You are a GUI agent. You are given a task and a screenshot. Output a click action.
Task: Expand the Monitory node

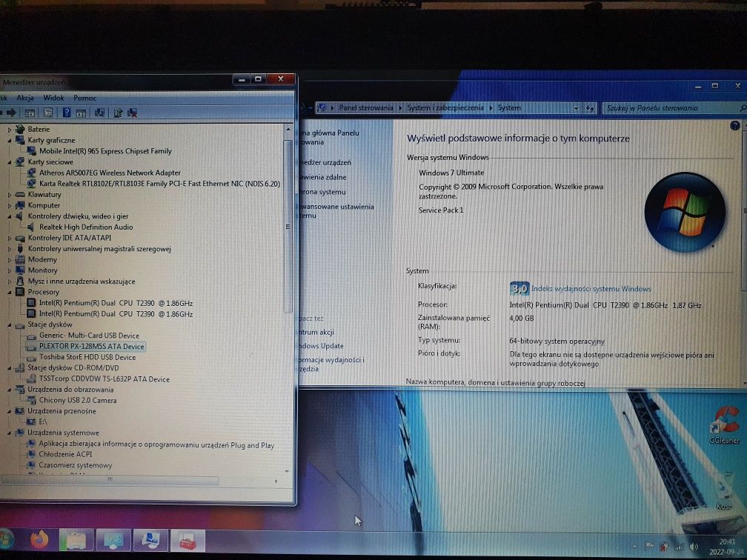9,270
